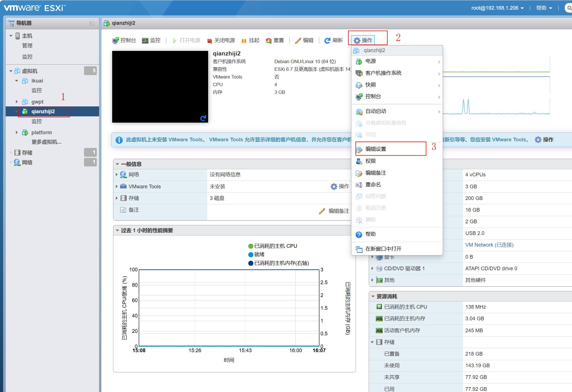Open 监控 under 主机 in navigator
The image size is (572, 392).
(x=27, y=57)
